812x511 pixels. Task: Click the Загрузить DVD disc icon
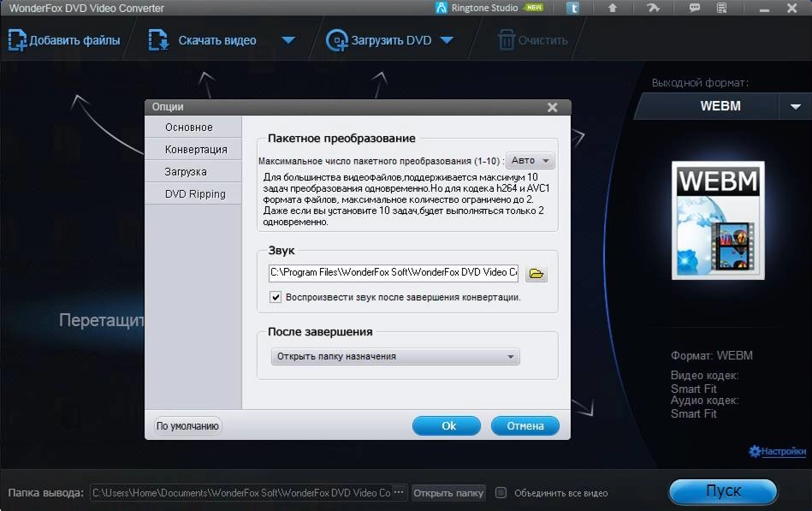336,40
